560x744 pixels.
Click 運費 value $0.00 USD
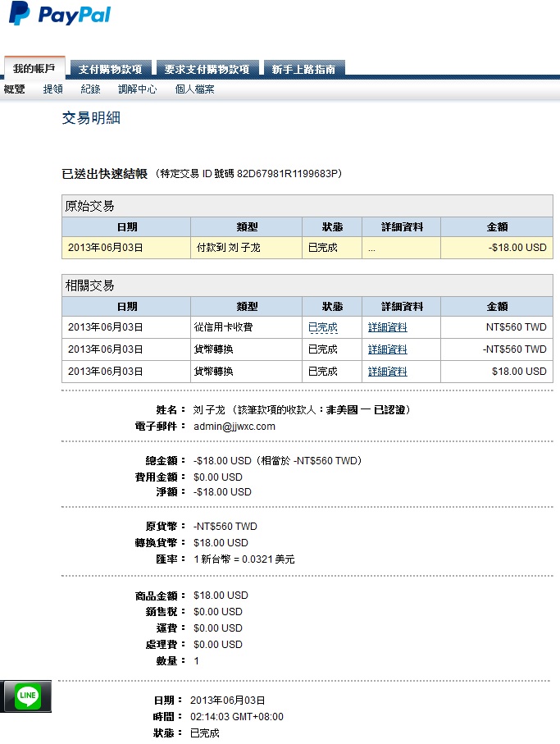pos(217,628)
